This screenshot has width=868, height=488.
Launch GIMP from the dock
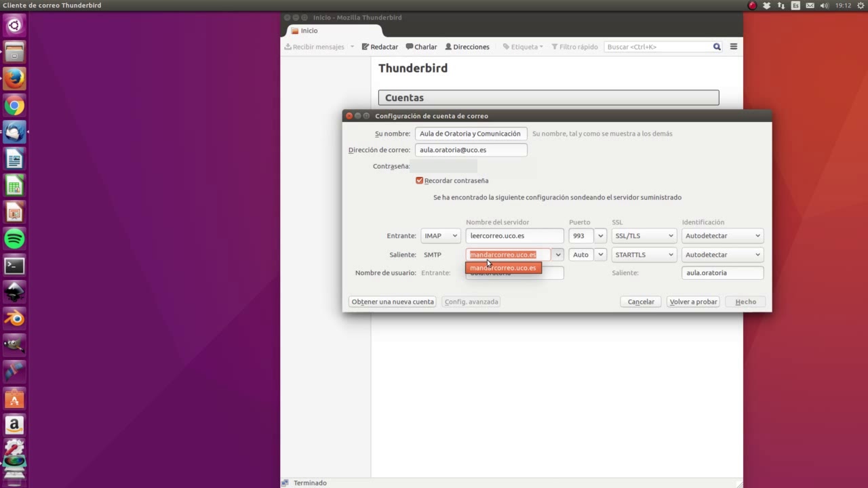[14, 345]
